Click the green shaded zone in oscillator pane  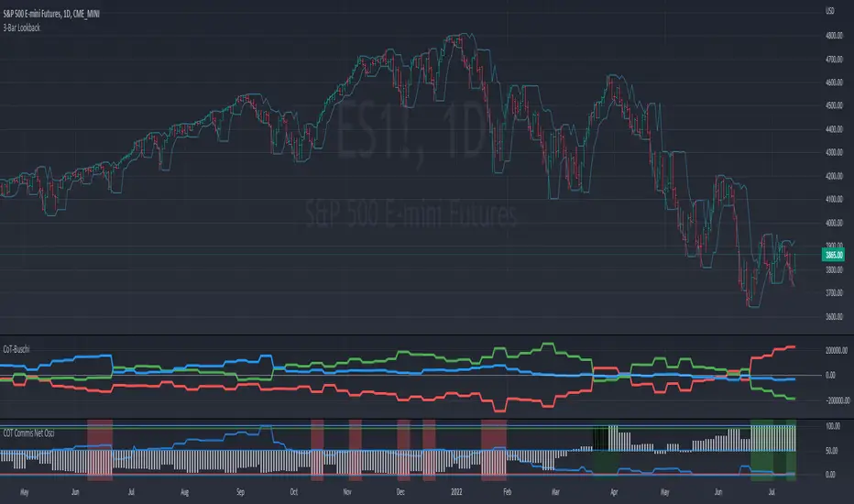coord(772,450)
